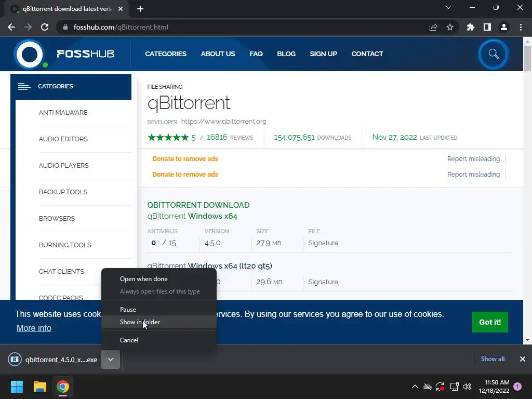The width and height of the screenshot is (532, 399).
Task: Open Chrome extensions puzzle icon
Action: [471, 27]
